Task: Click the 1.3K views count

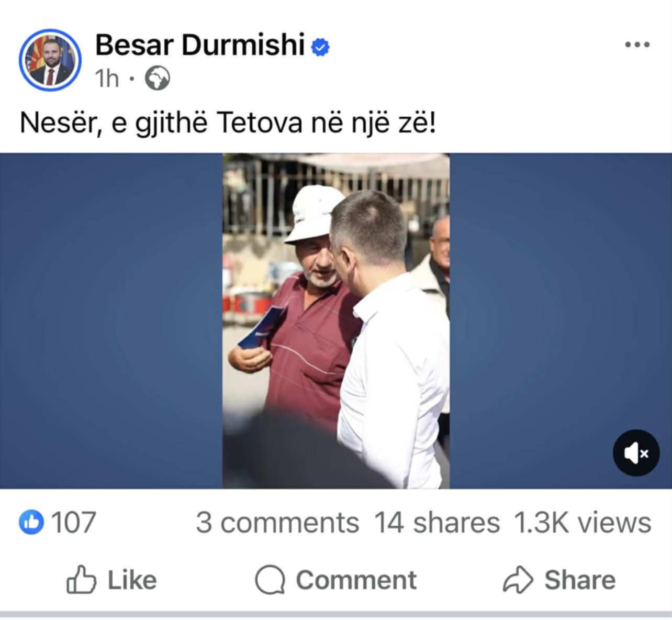Action: (583, 523)
